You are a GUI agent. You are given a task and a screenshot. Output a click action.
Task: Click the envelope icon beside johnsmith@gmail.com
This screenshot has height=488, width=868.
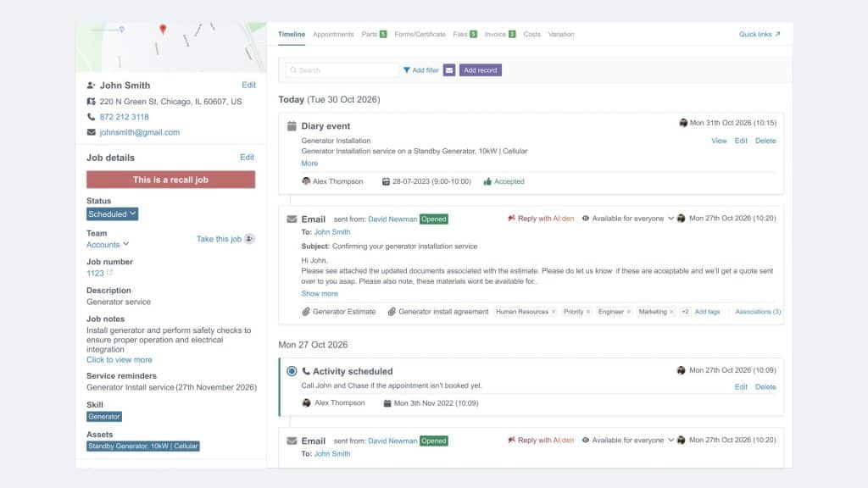91,132
